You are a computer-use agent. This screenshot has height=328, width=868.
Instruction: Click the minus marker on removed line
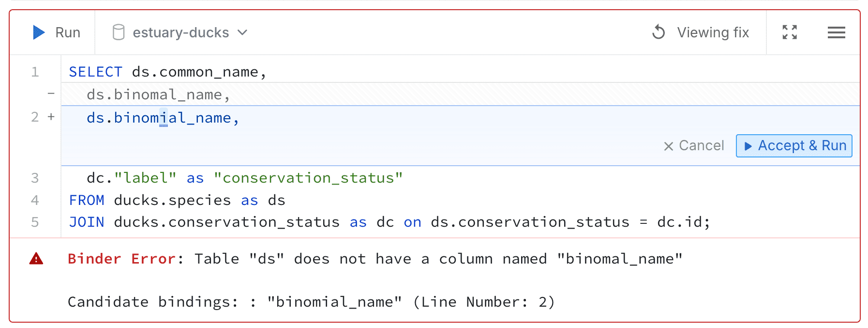point(51,94)
